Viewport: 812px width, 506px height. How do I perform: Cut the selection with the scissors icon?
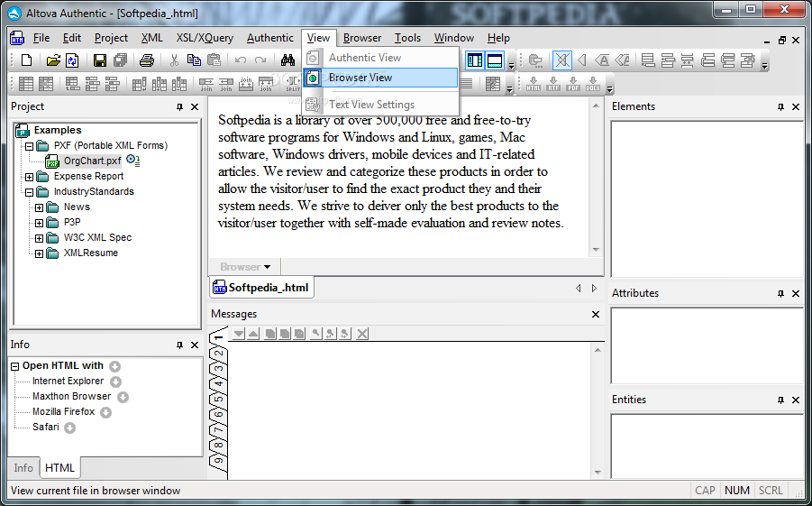coord(174,60)
